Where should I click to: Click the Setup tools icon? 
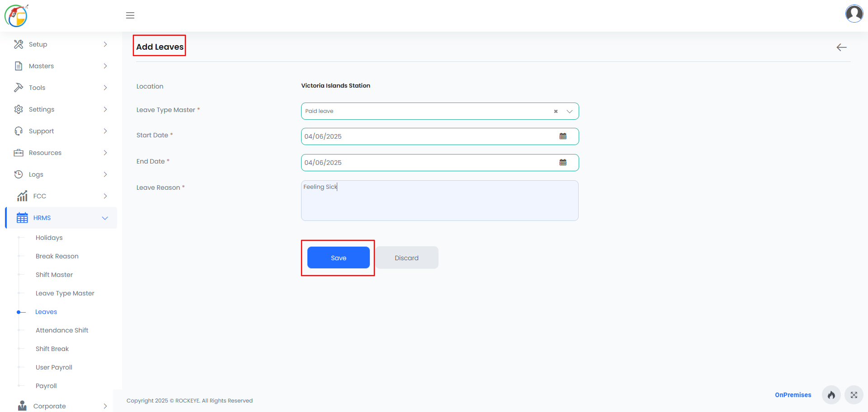click(19, 44)
